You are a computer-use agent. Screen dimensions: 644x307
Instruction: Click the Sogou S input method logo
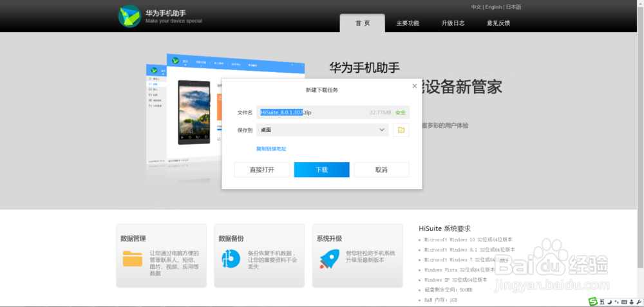click(592, 302)
